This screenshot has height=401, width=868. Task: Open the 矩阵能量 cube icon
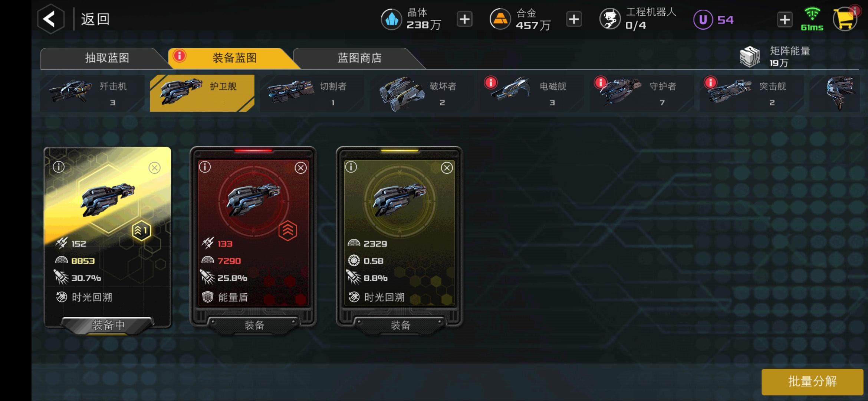pyautogui.click(x=750, y=57)
